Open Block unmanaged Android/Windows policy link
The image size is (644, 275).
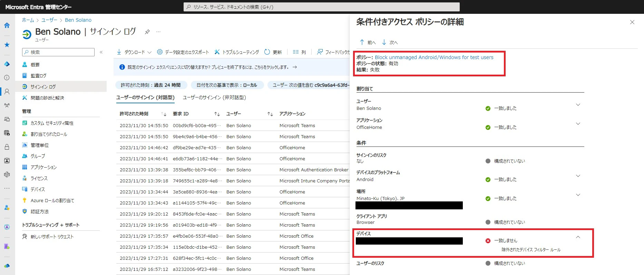[434, 57]
